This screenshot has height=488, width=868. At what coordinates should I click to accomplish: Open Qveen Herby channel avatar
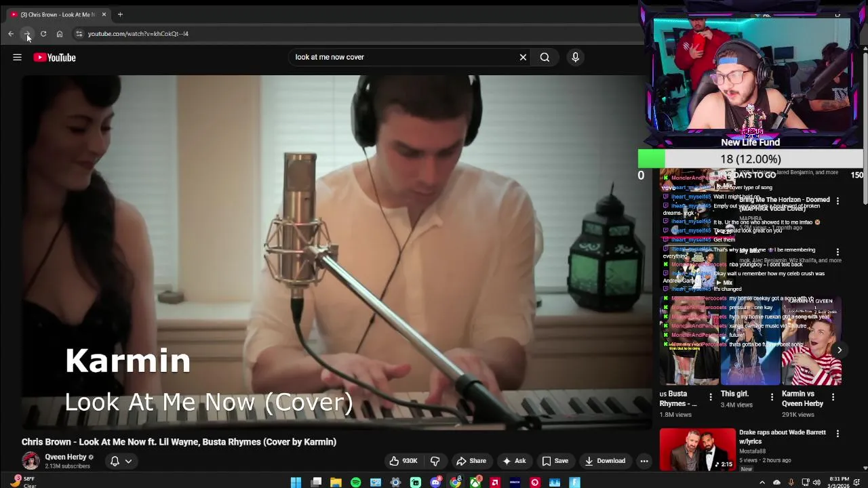(x=31, y=461)
